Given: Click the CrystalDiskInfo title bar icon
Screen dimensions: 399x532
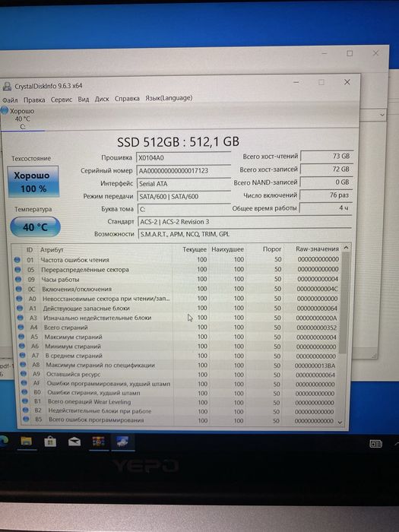Looking at the screenshot, I should [x=7, y=87].
